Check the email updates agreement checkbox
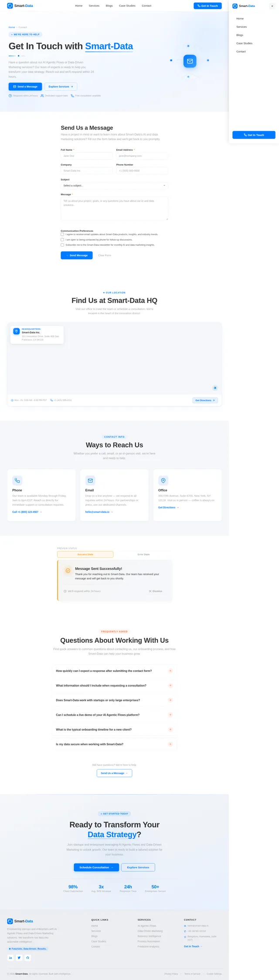This screenshot has width=279, height=980. pos(62,234)
